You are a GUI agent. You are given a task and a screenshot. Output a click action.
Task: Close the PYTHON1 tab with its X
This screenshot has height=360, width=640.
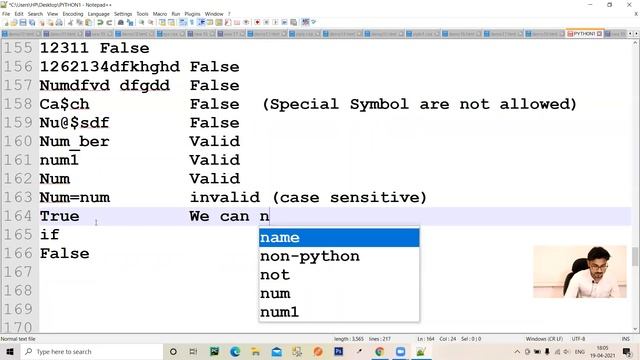(x=599, y=33)
